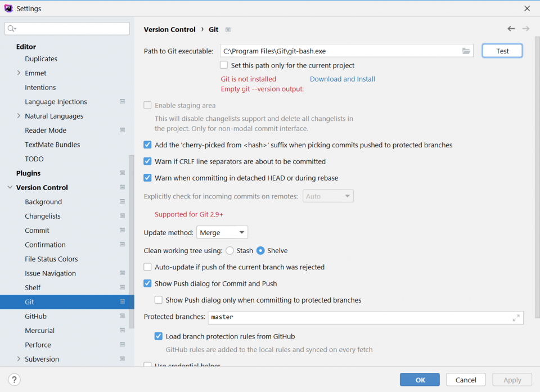Click the project icon beside Changelists
This screenshot has height=392, width=540.
coord(122,215)
